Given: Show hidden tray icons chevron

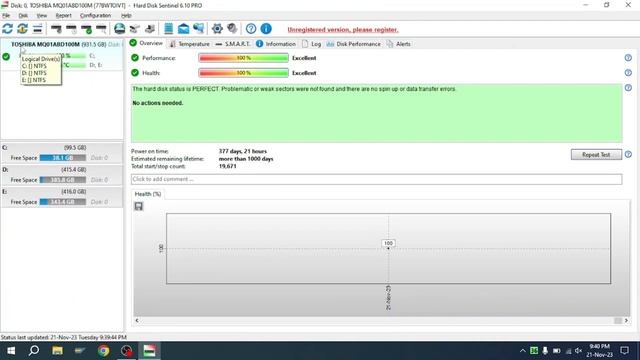Looking at the screenshot, I should click(522, 351).
